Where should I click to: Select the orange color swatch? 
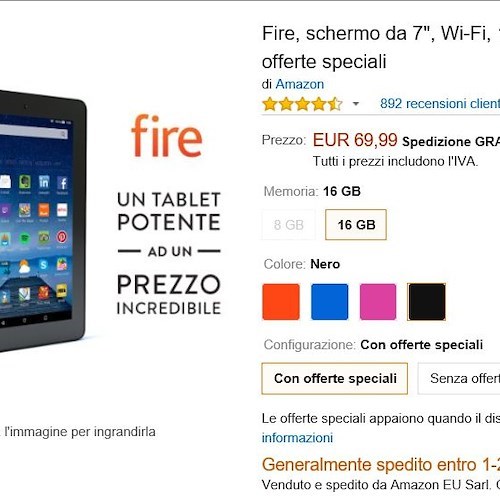(x=281, y=302)
